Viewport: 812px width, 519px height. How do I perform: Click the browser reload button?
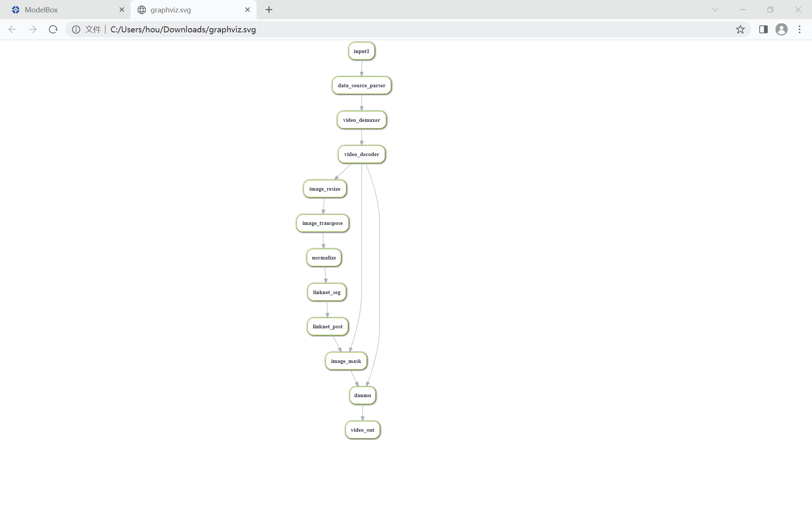point(53,29)
